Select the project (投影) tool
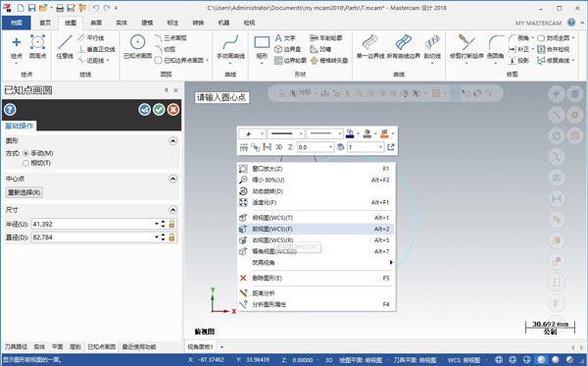Screen dimensions: 588x366 click(x=518, y=60)
